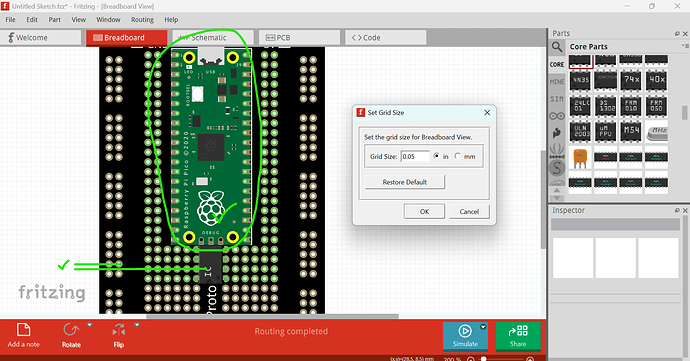Pick the orange resonator part

coord(580,158)
